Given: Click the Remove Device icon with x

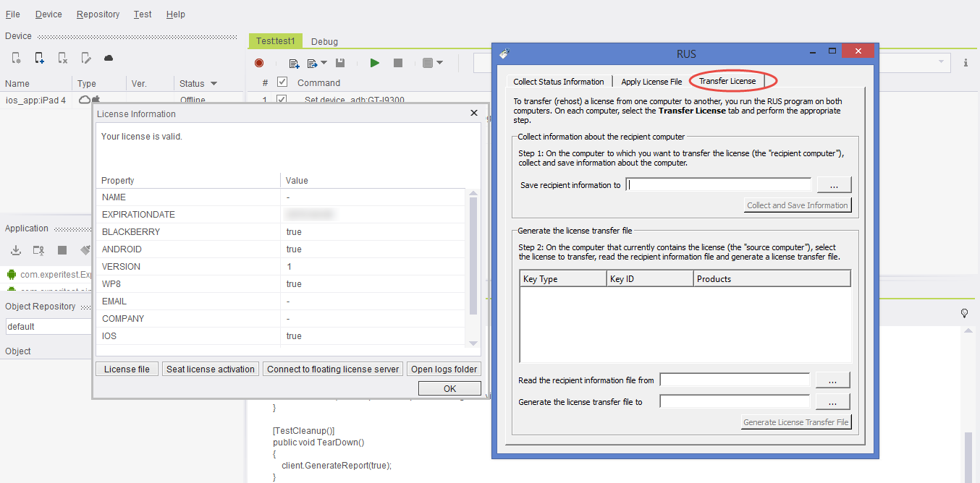Looking at the screenshot, I should (x=63, y=58).
